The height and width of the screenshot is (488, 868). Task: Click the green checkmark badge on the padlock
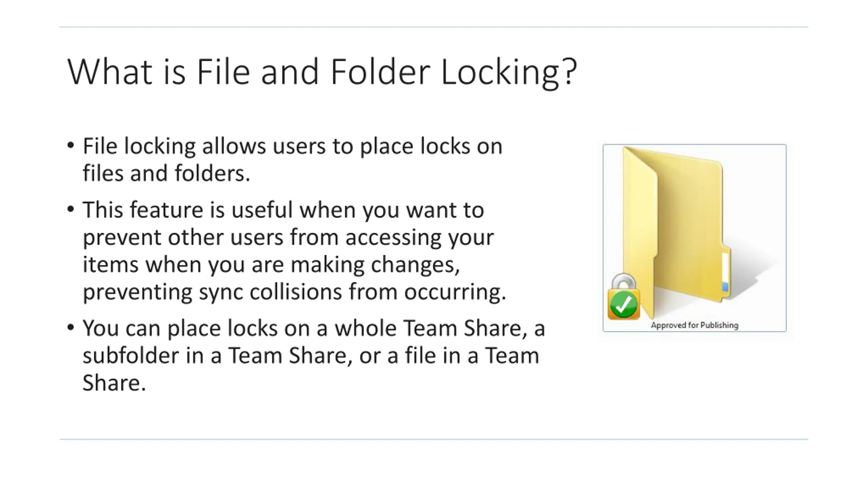[x=623, y=305]
